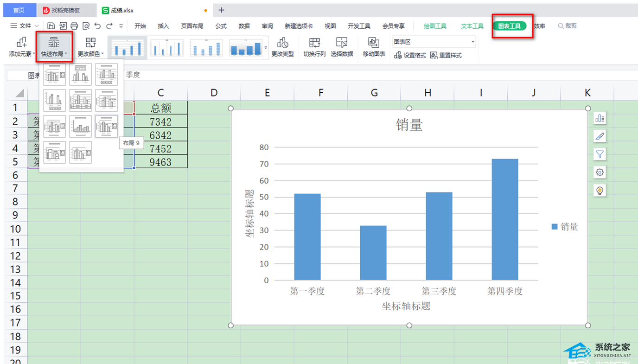Image resolution: width=638 pixels, height=364 pixels.
Task: Open the 更改颜色 change colors dropdown
Action: [90, 48]
